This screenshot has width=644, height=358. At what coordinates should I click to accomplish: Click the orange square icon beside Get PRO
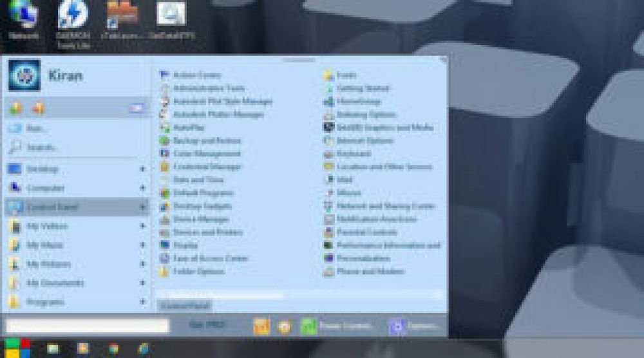[x=261, y=327]
